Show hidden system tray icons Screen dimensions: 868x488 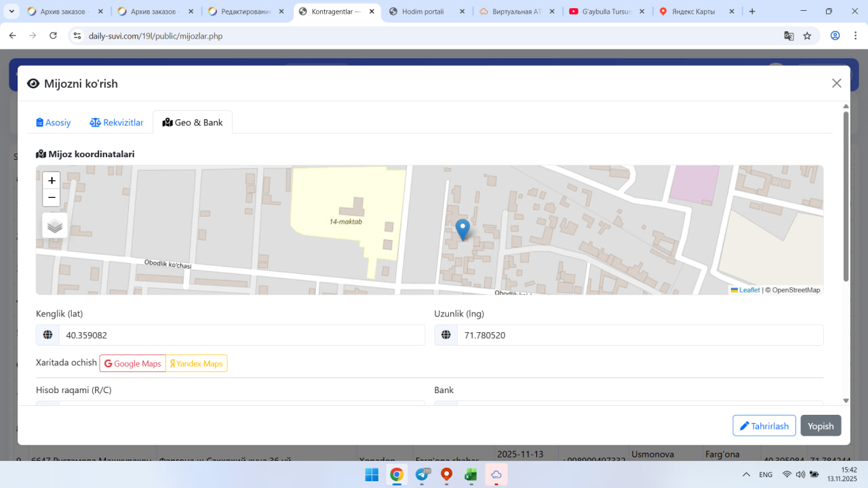tap(747, 474)
